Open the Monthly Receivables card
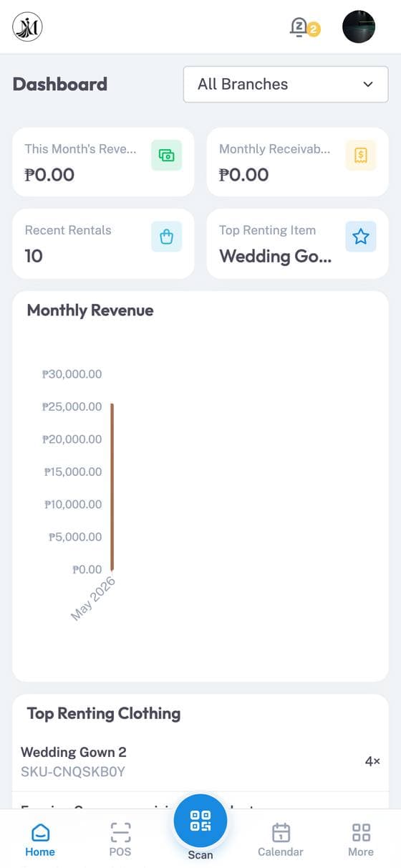Screen dimensions: 401x868 (298, 162)
